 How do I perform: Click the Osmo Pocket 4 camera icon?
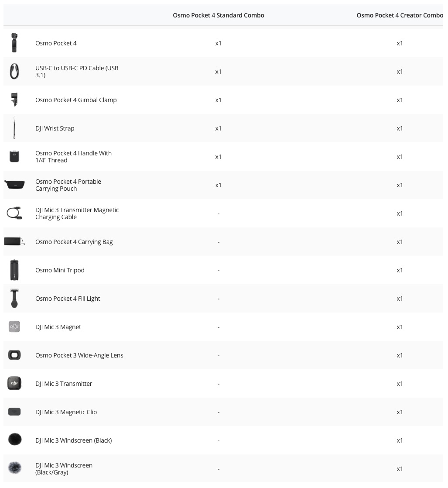[14, 43]
